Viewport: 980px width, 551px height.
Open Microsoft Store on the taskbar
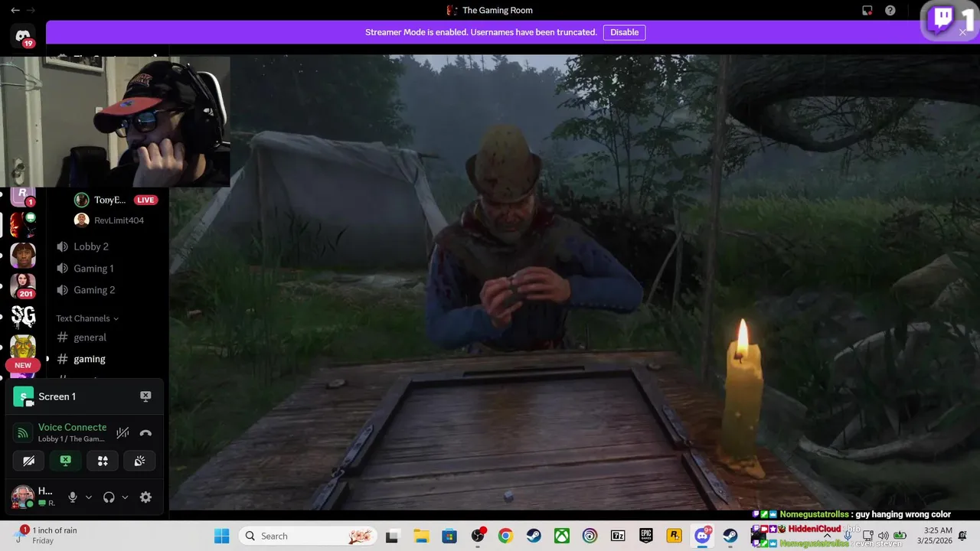449,536
